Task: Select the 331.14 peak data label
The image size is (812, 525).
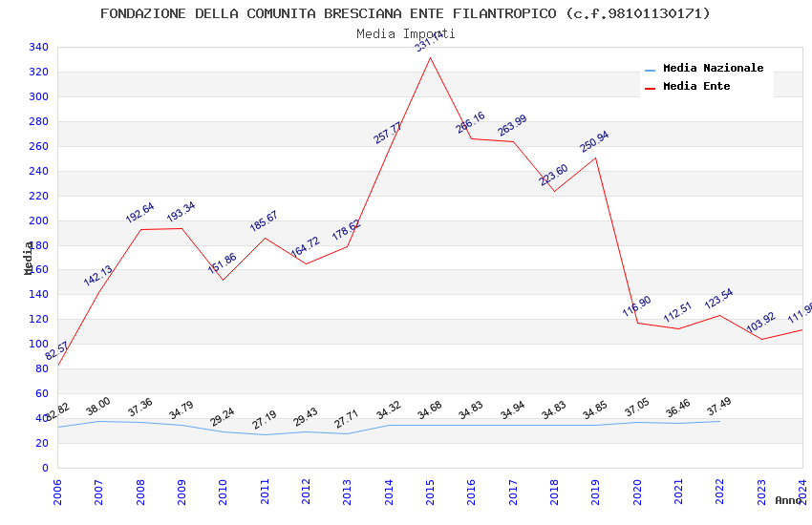Action: point(429,41)
